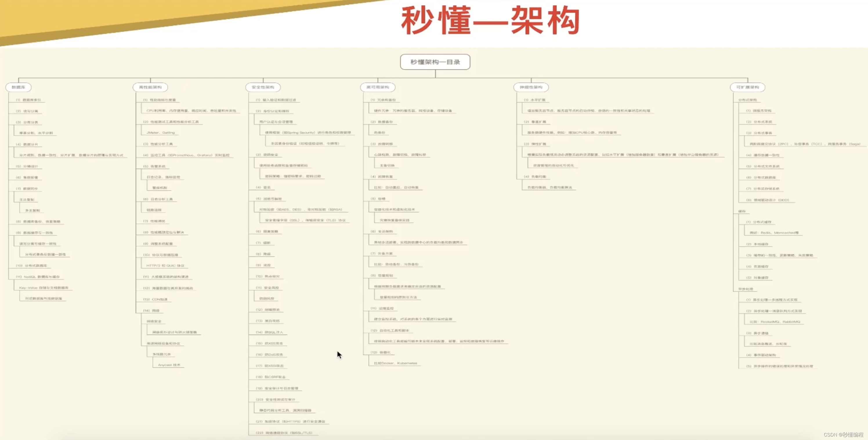Select the 安全性架构 branch node
868x440 pixels.
coord(263,87)
